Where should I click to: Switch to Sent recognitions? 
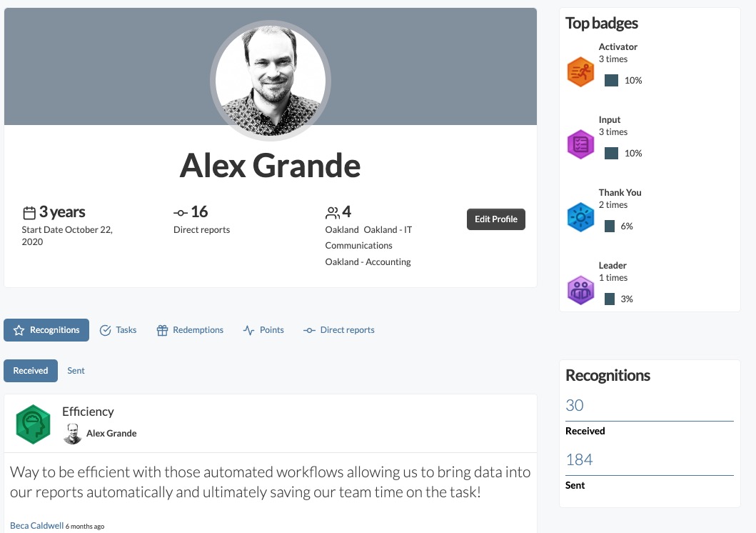point(76,371)
